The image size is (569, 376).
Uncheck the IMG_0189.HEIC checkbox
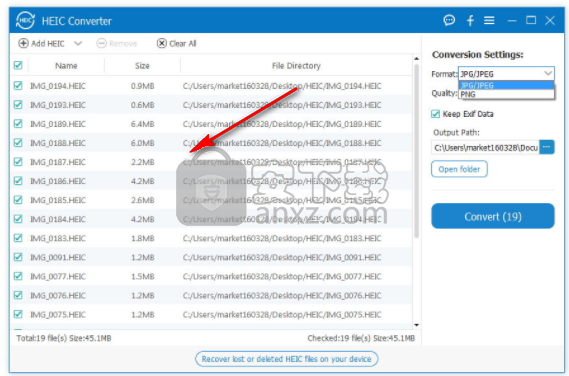18,124
